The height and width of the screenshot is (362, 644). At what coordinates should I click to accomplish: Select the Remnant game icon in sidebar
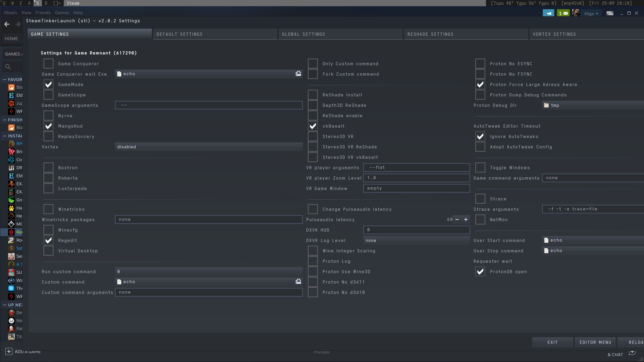point(11,232)
